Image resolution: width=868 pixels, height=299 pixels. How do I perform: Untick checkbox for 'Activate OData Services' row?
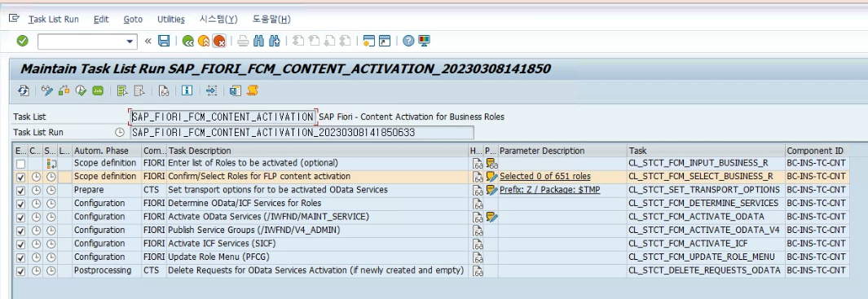(20, 218)
